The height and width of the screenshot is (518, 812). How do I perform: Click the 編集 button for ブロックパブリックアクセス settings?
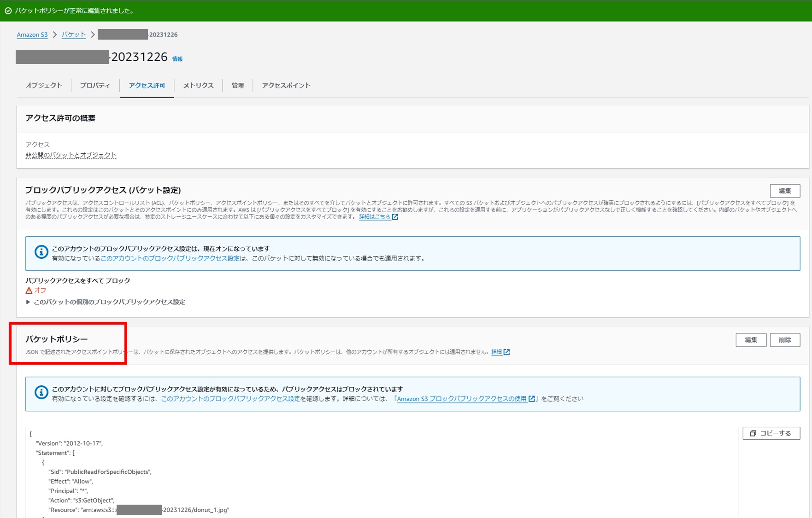[785, 190]
